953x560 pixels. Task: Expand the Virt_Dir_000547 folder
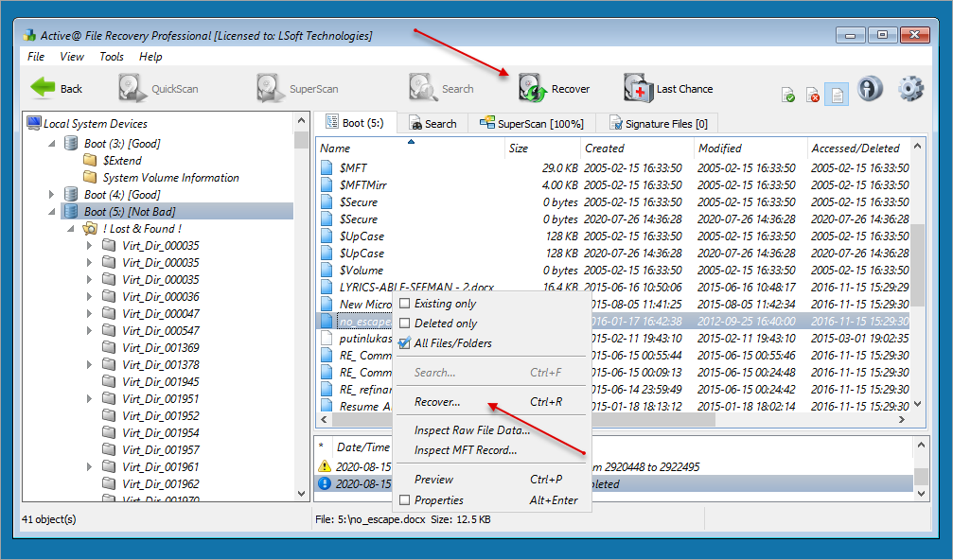(x=89, y=330)
